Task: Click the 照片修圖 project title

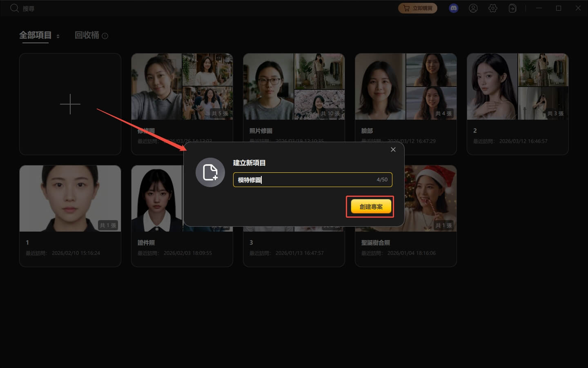Action: pyautogui.click(x=261, y=131)
